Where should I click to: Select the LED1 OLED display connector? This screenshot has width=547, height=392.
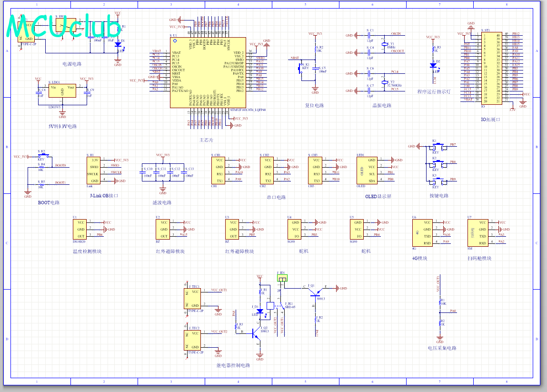point(367,171)
